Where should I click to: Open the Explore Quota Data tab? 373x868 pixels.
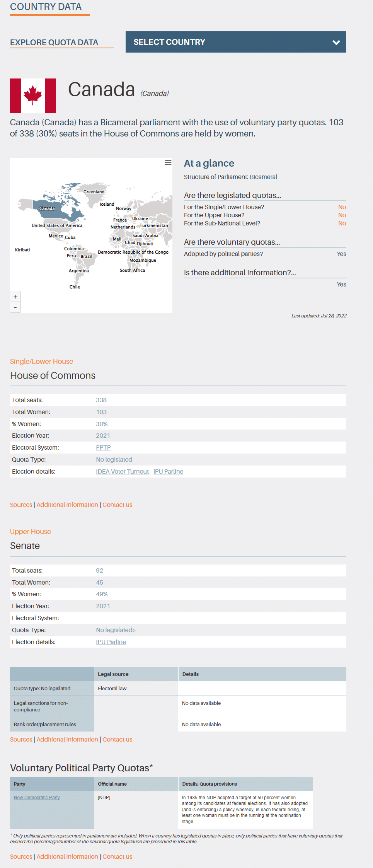click(x=54, y=43)
